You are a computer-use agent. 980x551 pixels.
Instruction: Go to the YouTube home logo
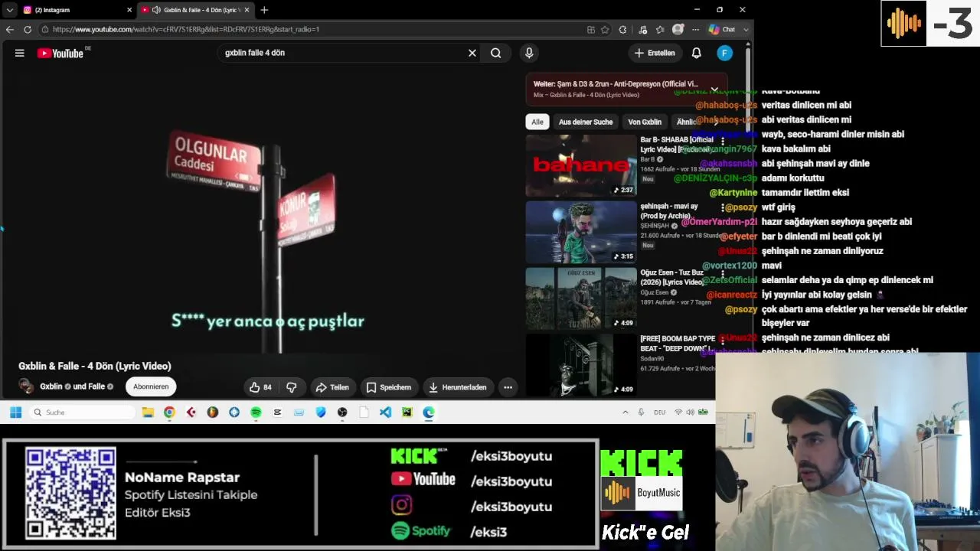pos(60,53)
